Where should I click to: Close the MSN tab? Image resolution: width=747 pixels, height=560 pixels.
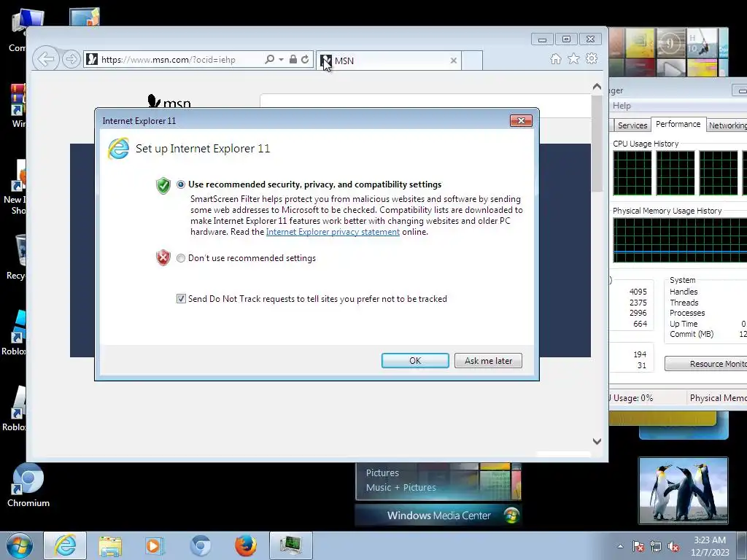point(454,61)
